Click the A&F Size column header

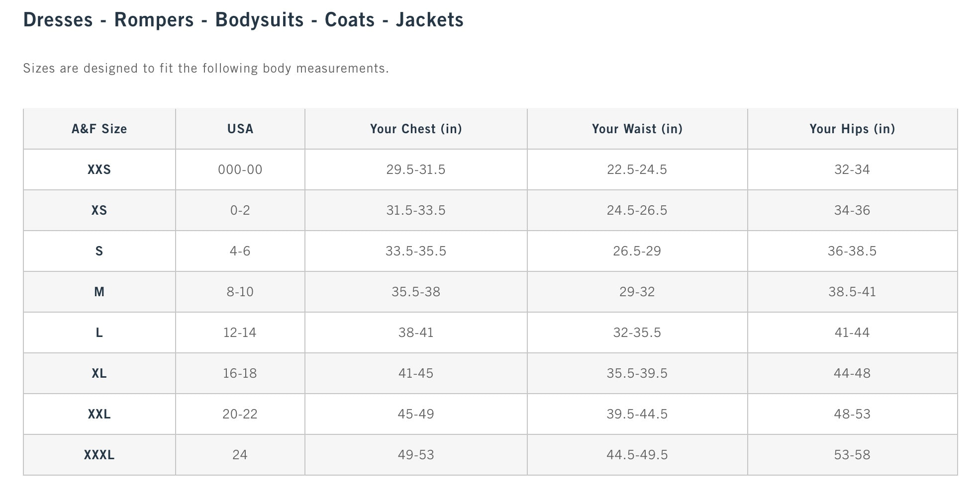(x=99, y=129)
